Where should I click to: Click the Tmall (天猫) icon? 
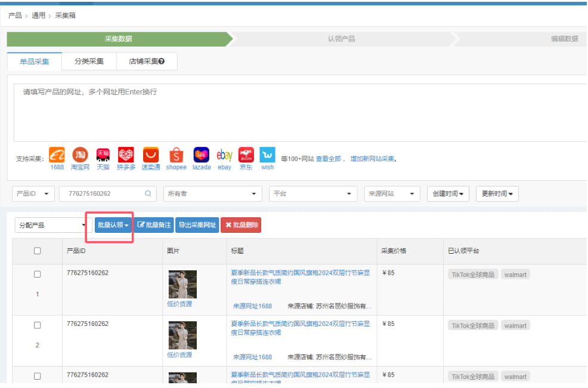[x=103, y=155]
